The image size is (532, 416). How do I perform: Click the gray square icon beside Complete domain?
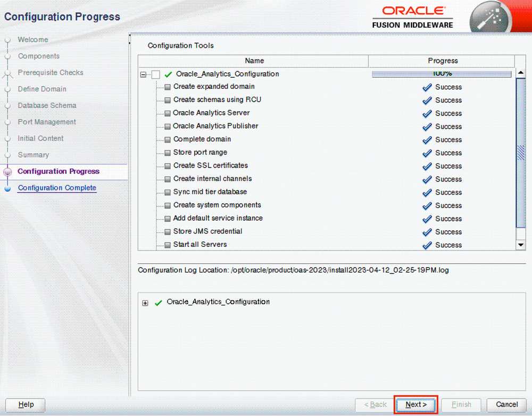pyautogui.click(x=167, y=140)
